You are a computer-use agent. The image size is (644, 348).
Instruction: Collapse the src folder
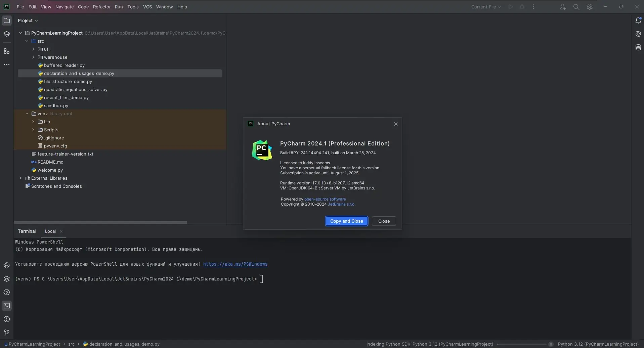[x=27, y=41]
